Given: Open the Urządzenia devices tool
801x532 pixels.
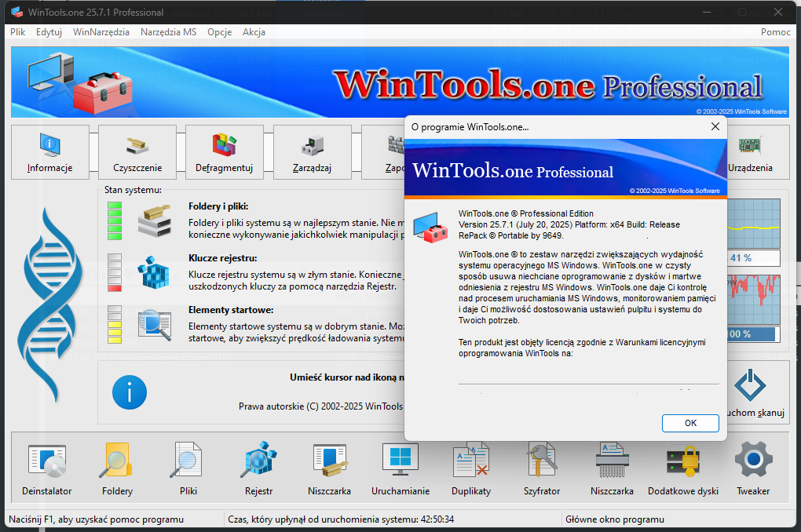Looking at the screenshot, I should click(x=757, y=152).
